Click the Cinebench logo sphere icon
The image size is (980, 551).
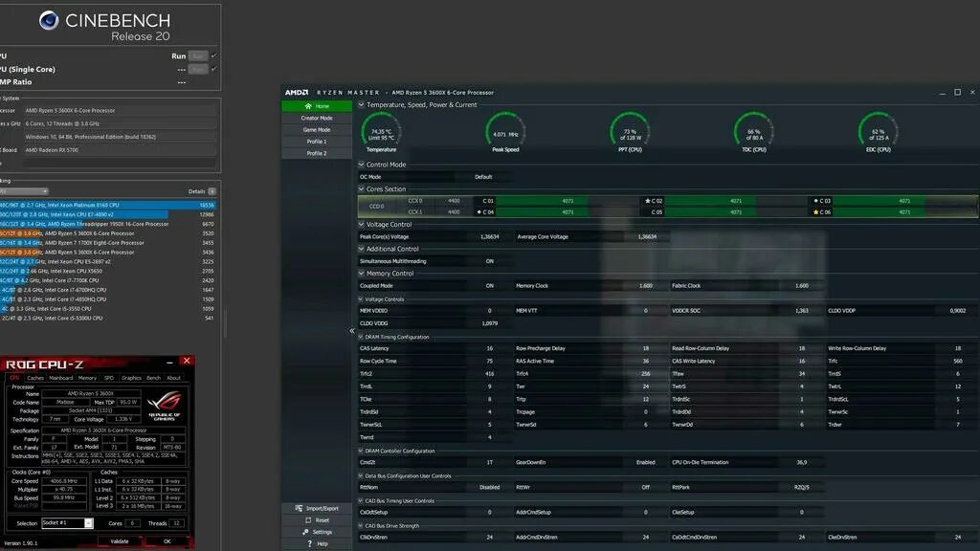tap(49, 21)
